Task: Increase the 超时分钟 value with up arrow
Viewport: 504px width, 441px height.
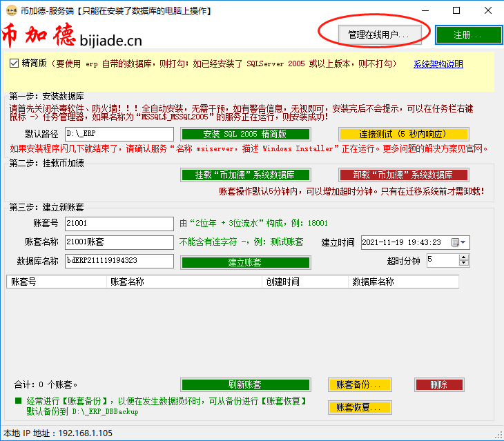Action: pyautogui.click(x=463, y=257)
